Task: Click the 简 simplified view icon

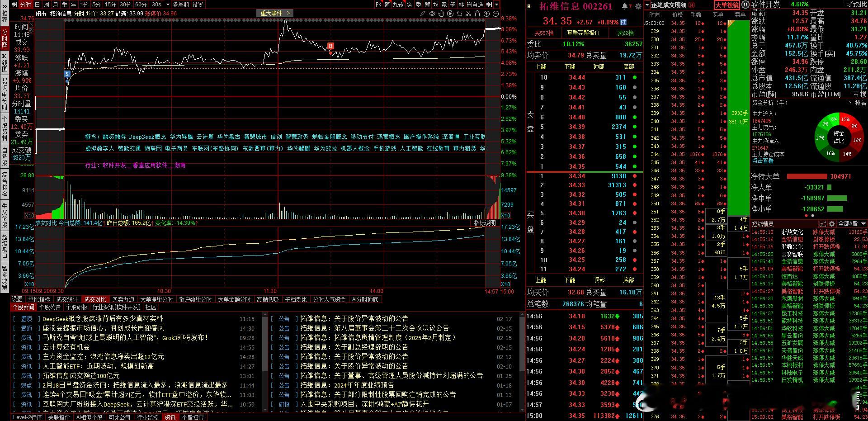Action: 387,5
